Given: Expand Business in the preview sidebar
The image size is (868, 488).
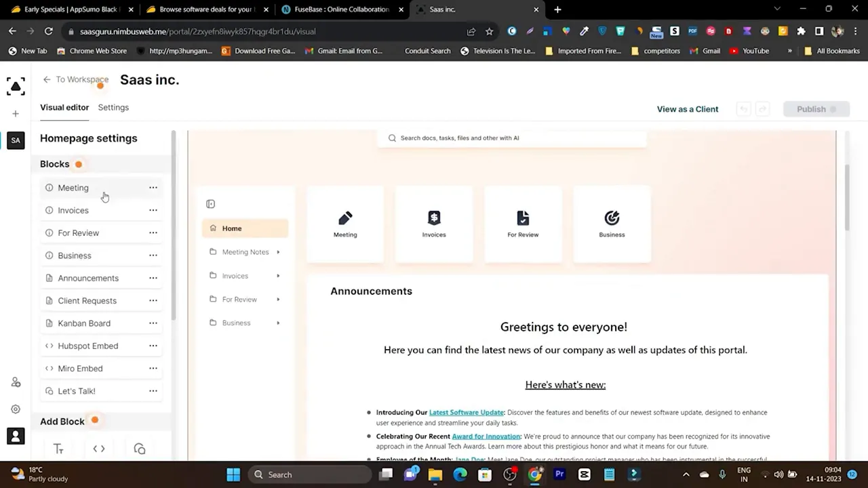Looking at the screenshot, I should pos(277,323).
